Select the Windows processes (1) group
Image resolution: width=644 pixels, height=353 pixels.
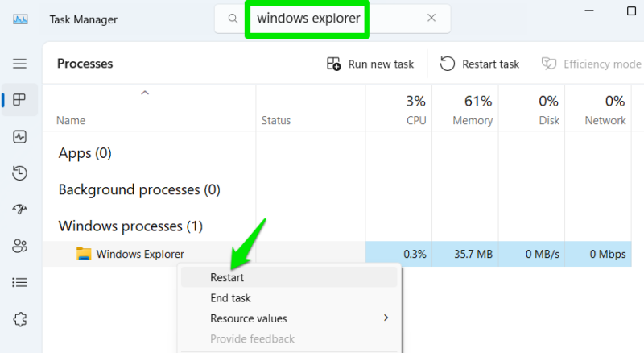pyautogui.click(x=130, y=226)
